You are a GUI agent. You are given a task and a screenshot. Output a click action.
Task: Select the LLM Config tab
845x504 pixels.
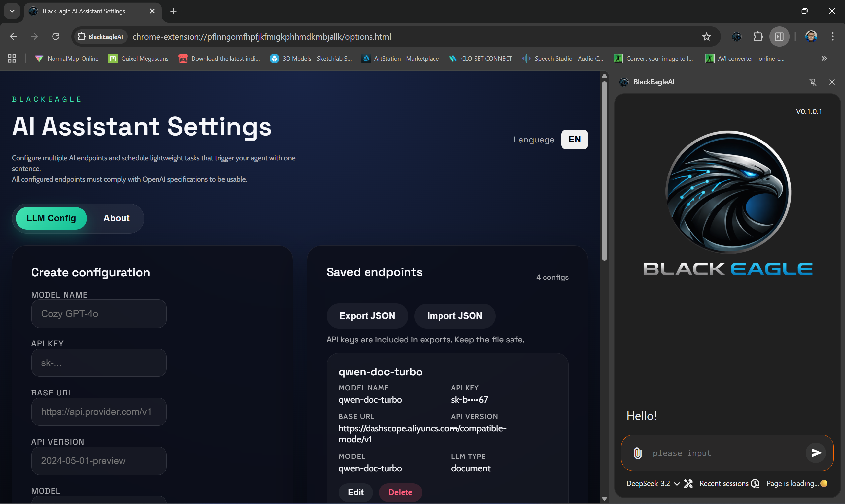51,218
